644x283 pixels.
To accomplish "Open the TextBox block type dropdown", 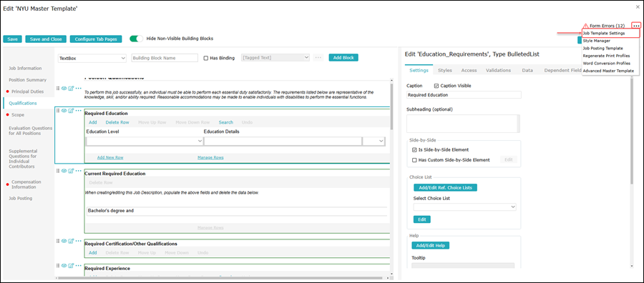I will point(92,58).
